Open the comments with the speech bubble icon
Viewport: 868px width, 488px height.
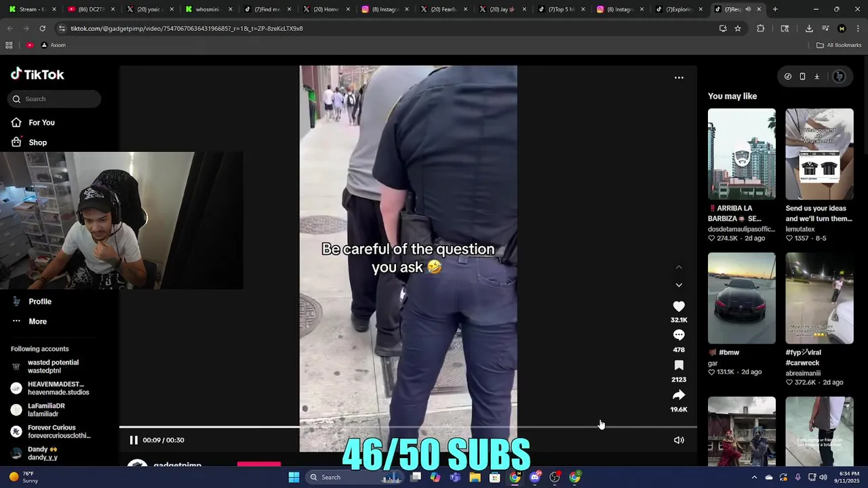point(679,335)
